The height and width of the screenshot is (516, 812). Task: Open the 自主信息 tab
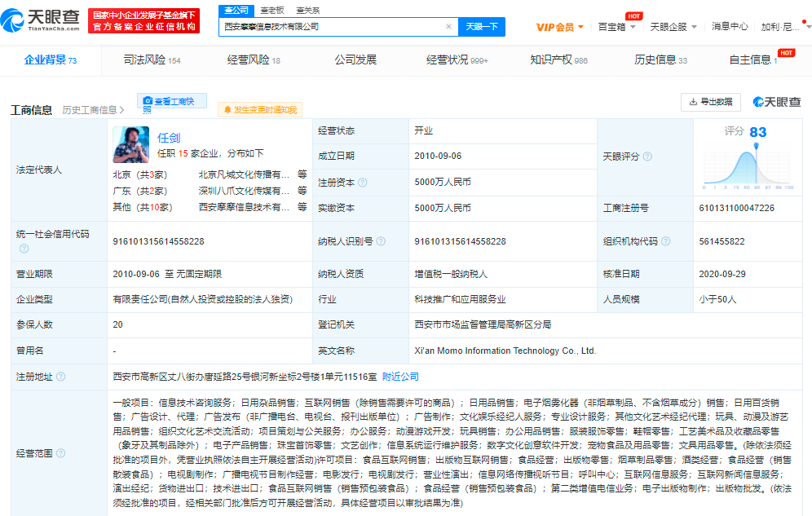[753, 60]
